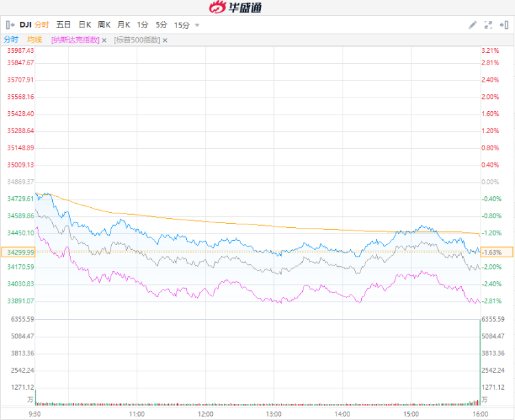Switch to the 日K chart tab
The width and height of the screenshot is (515, 420).
click(84, 25)
